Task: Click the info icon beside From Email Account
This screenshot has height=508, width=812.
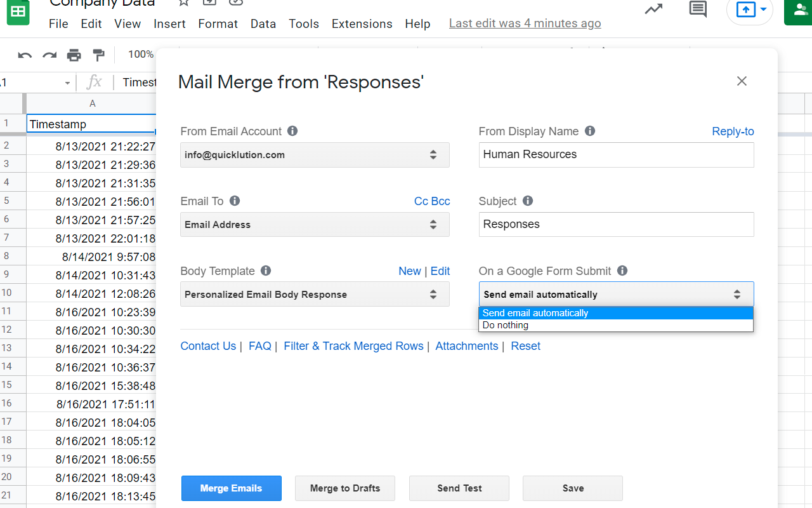Action: tap(292, 131)
